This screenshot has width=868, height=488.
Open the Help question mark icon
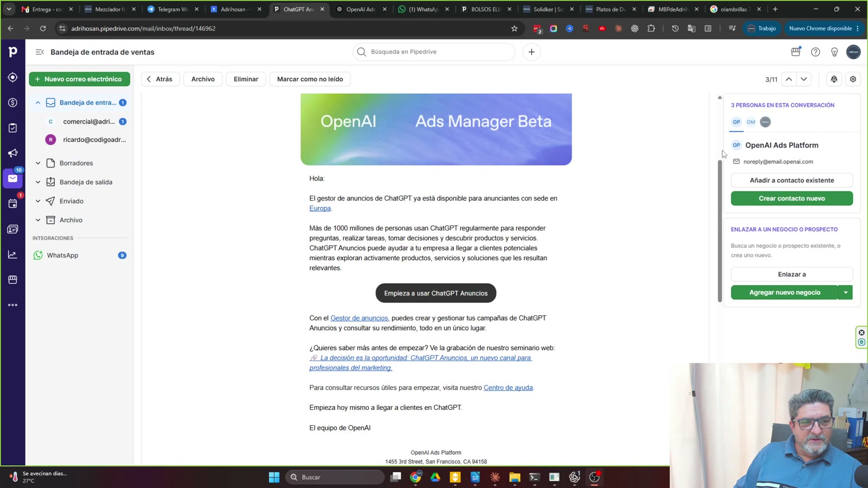point(815,52)
